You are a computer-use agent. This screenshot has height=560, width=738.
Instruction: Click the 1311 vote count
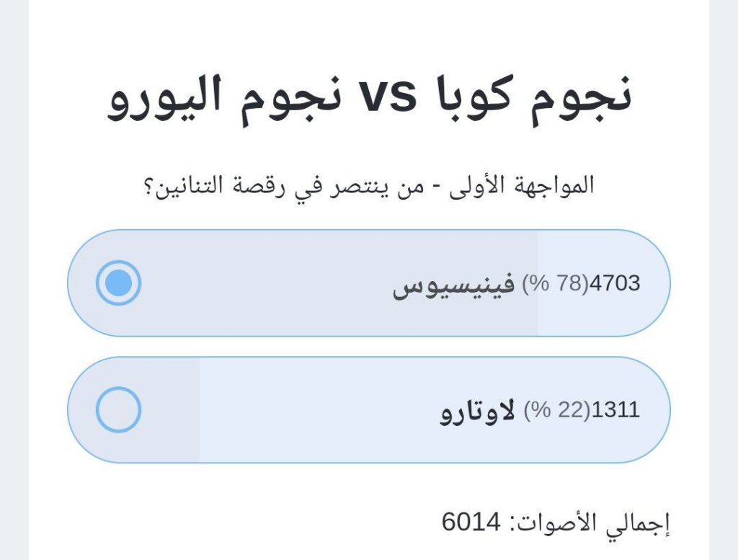click(x=615, y=411)
